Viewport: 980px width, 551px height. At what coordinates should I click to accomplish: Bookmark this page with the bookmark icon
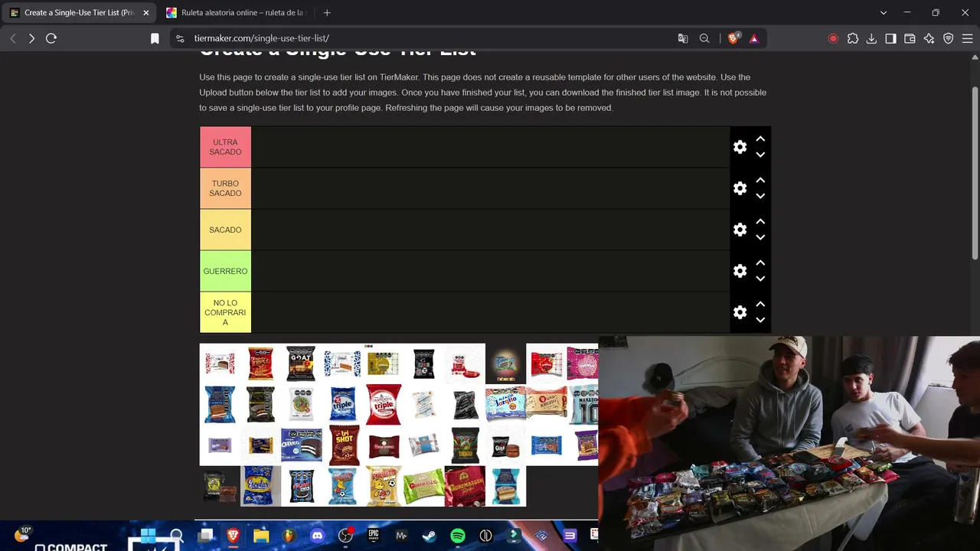point(155,38)
